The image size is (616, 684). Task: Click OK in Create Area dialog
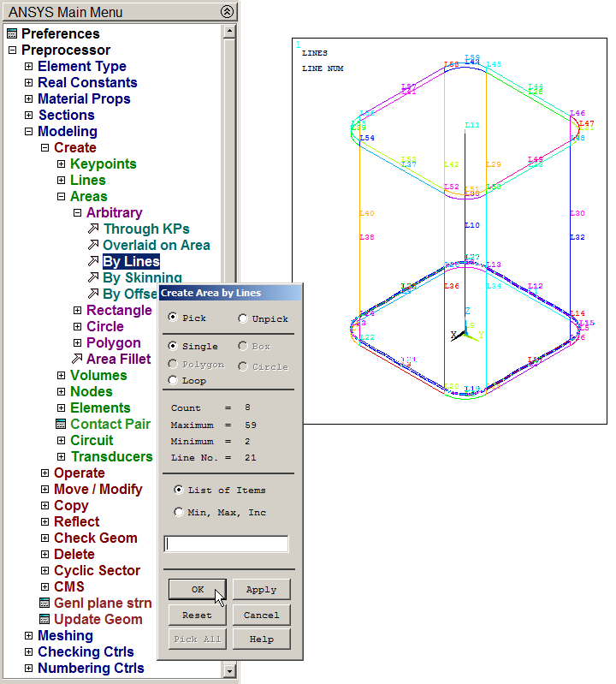198,589
